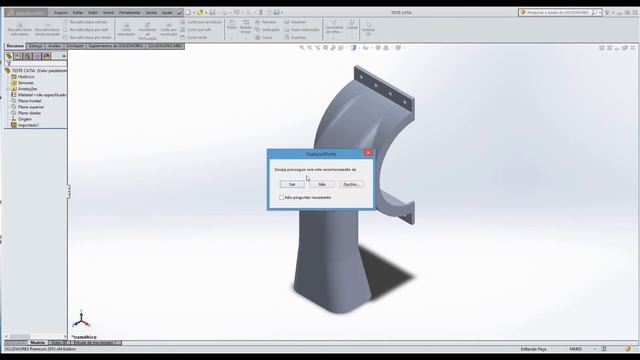Screen dimensions: 640x360
Task: Click New document icon in toolbar
Action: [188, 13]
